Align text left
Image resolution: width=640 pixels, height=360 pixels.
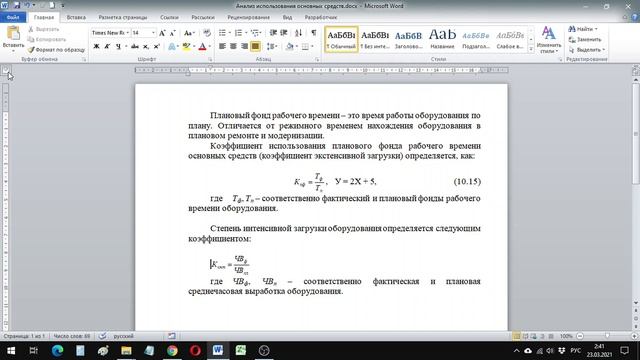click(222, 47)
